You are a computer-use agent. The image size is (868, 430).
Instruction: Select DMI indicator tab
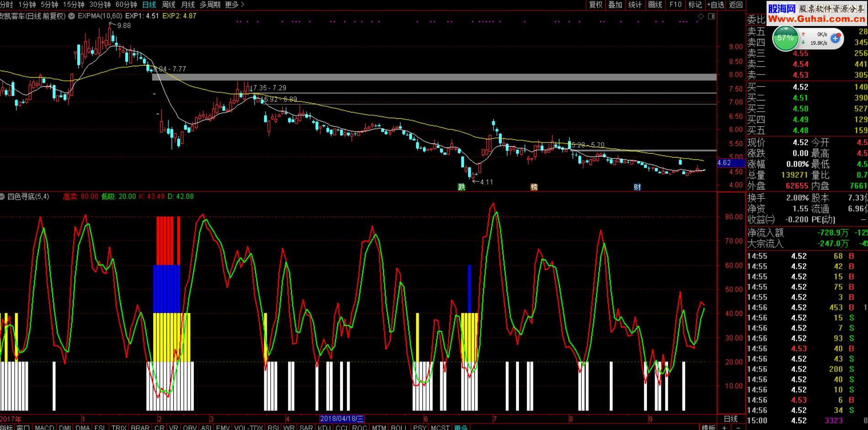(x=65, y=427)
